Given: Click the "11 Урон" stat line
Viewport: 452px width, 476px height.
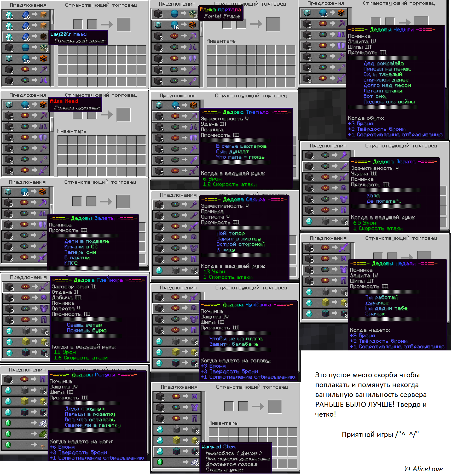Looking at the screenshot, I should coord(65,352).
